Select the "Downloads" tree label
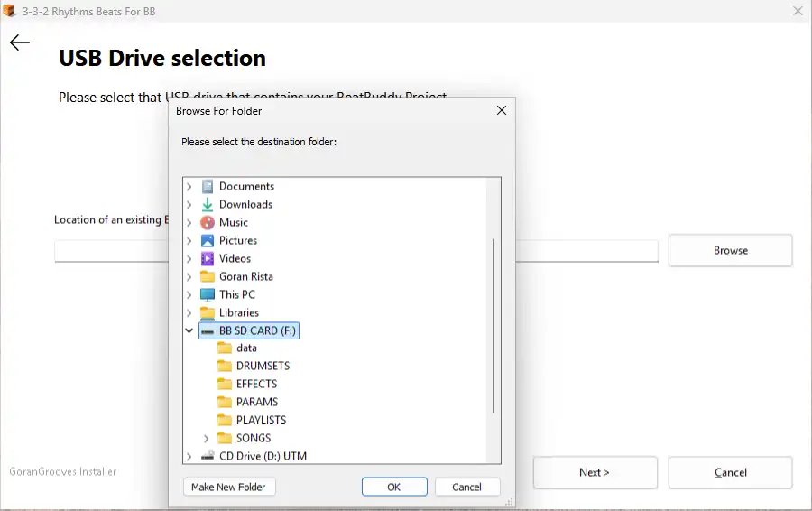The image size is (812, 511). [x=245, y=204]
